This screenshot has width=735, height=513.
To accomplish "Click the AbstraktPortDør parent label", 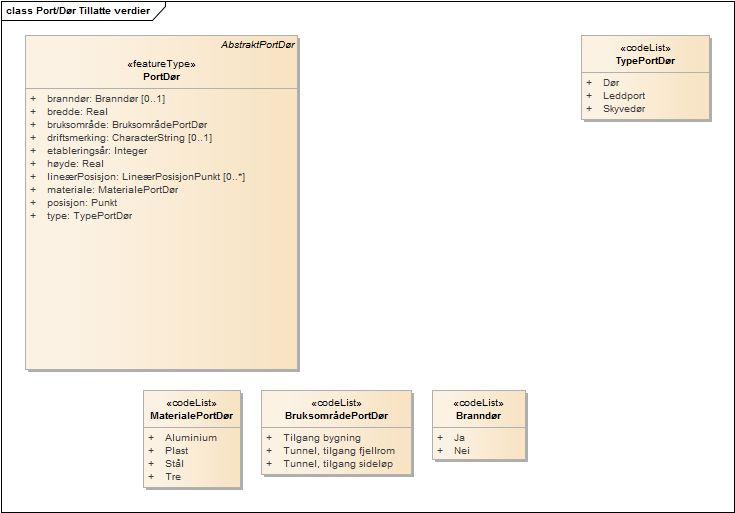I will 257,44.
